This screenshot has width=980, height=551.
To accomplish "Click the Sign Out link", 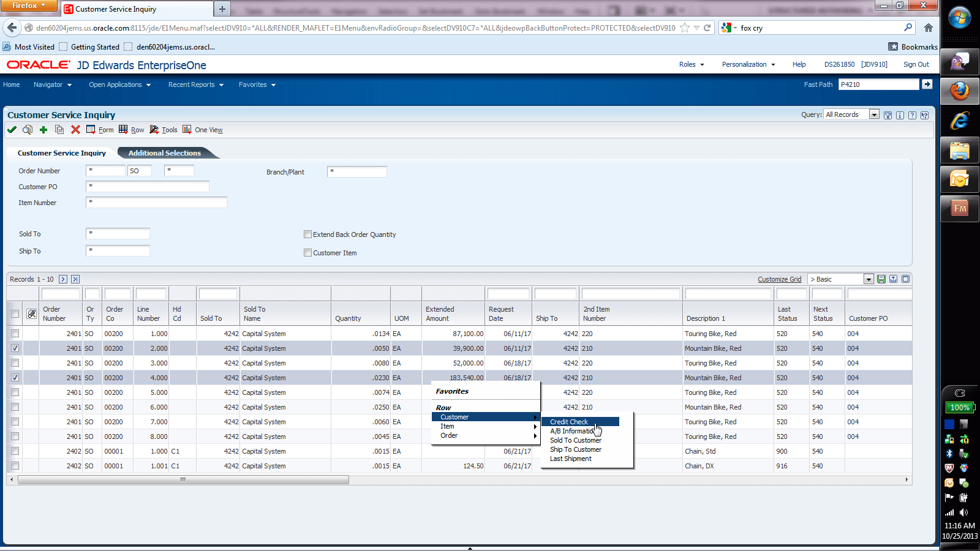I will coord(916,64).
